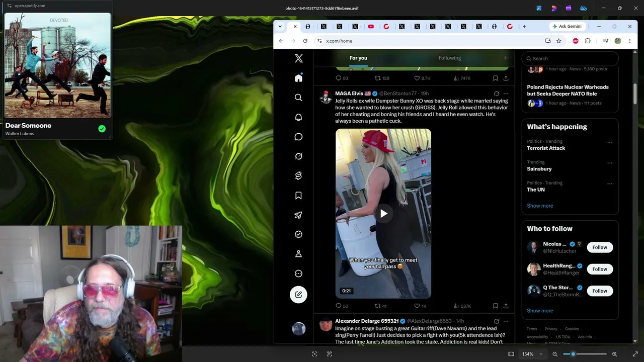Click the photo viewer zoom slider
Screen dimensions: 644x362
585,354
